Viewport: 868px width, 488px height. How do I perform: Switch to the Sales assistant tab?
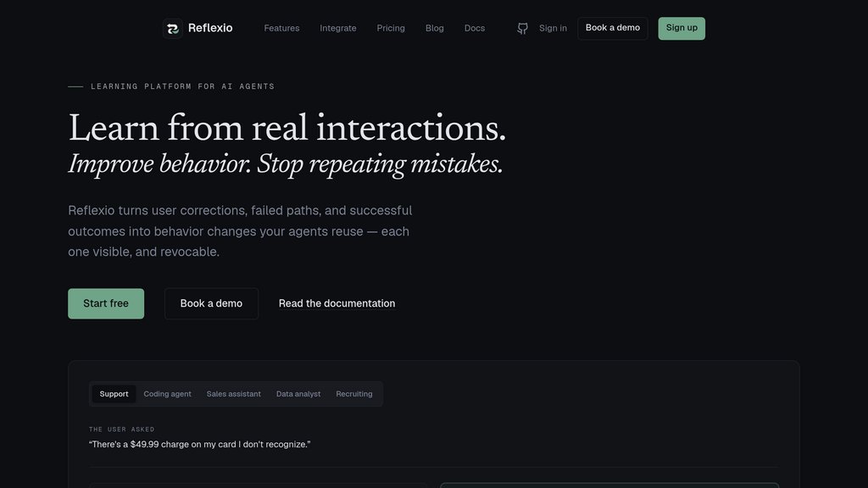coord(234,394)
